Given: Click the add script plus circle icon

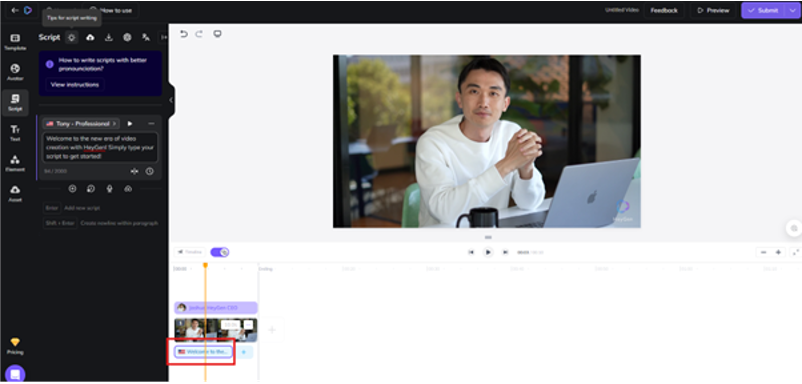Looking at the screenshot, I should tap(72, 189).
